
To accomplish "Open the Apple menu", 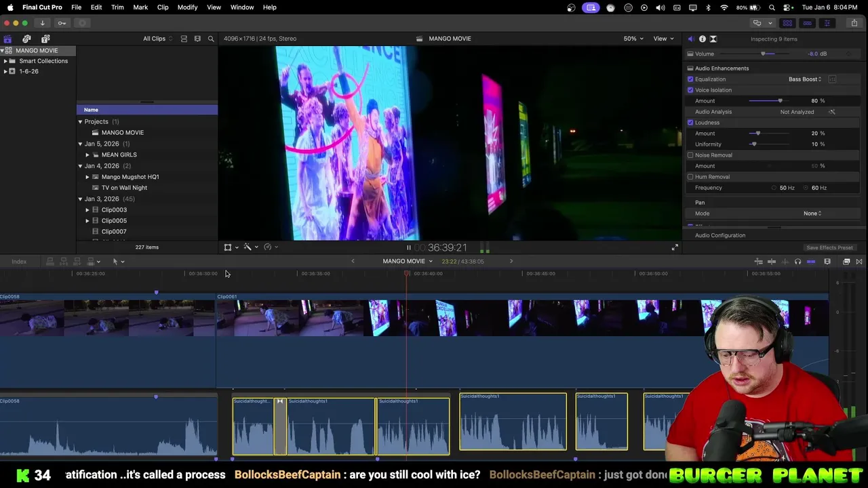I will click(10, 7).
